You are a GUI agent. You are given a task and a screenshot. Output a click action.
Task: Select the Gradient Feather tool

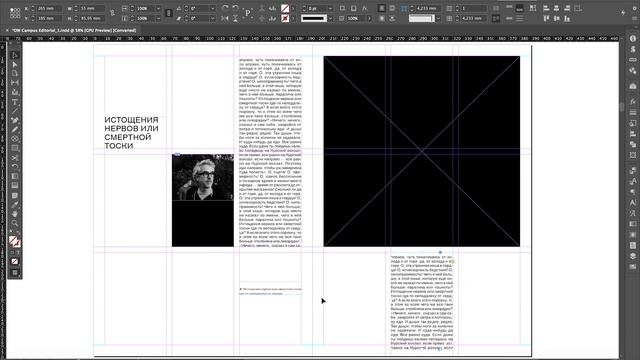(15, 186)
